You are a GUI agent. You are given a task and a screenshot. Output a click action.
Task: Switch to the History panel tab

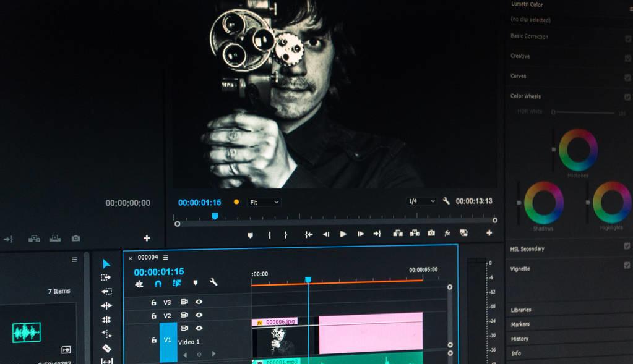520,339
